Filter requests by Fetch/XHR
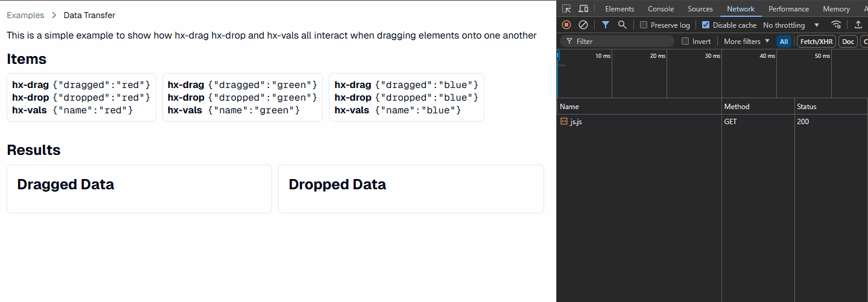 [x=816, y=41]
